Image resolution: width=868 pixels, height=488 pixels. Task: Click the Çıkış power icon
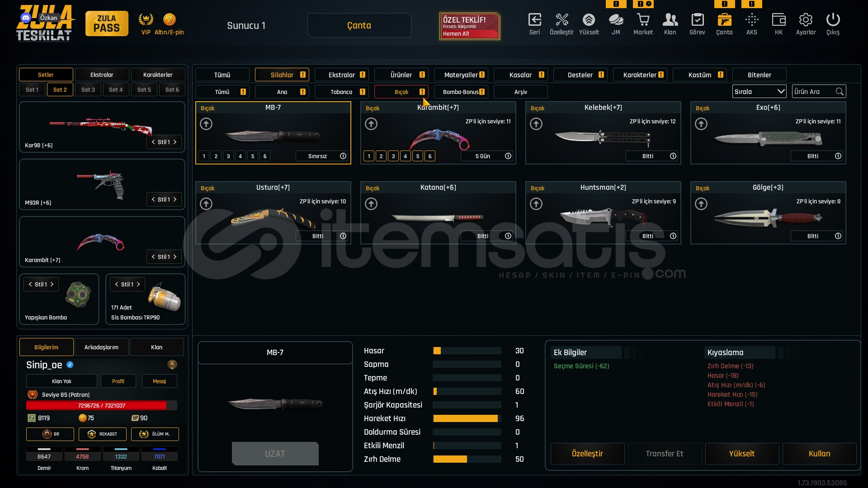point(833,20)
